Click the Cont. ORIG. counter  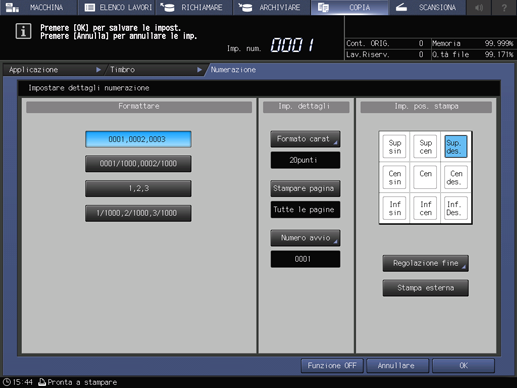(x=385, y=43)
